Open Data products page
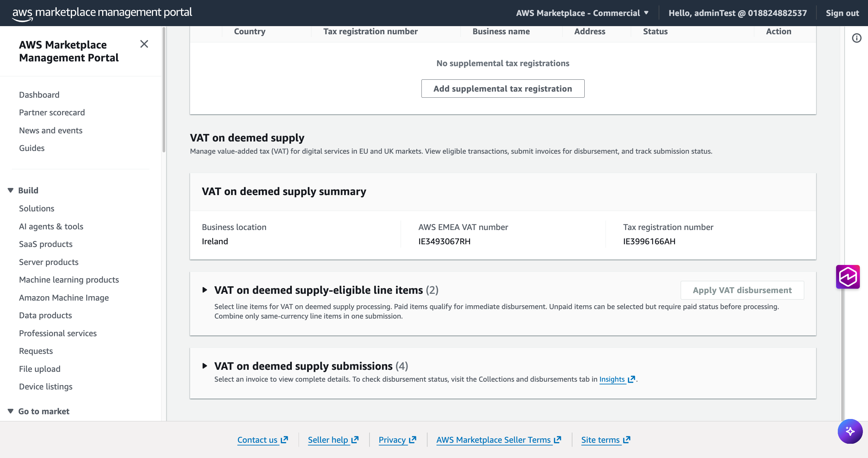The width and height of the screenshot is (868, 458). click(45, 315)
